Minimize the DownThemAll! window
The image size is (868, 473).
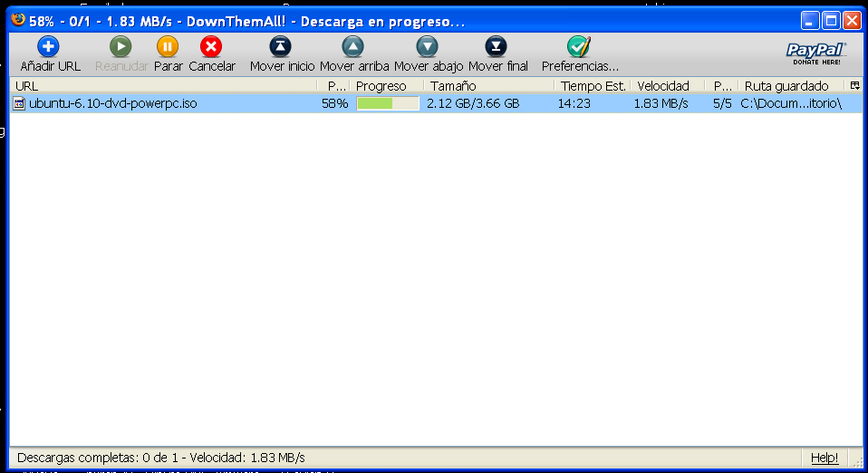pyautogui.click(x=810, y=21)
